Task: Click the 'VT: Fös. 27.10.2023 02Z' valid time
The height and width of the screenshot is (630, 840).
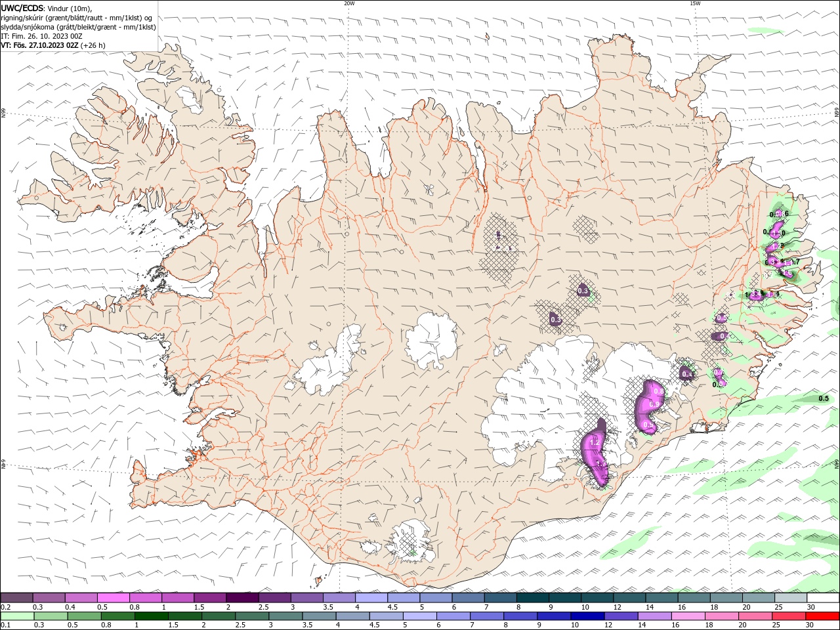Action: [x=39, y=45]
